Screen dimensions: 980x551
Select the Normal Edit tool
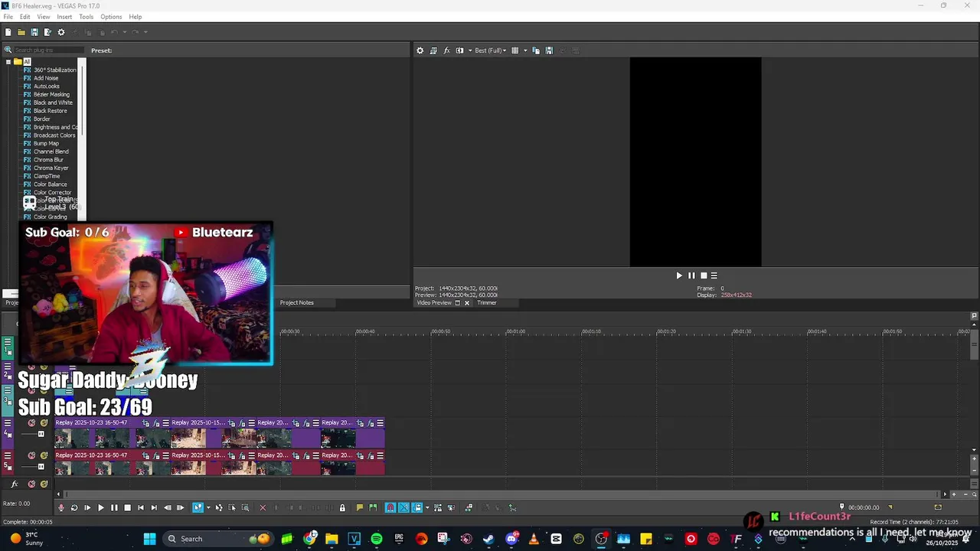(198, 507)
